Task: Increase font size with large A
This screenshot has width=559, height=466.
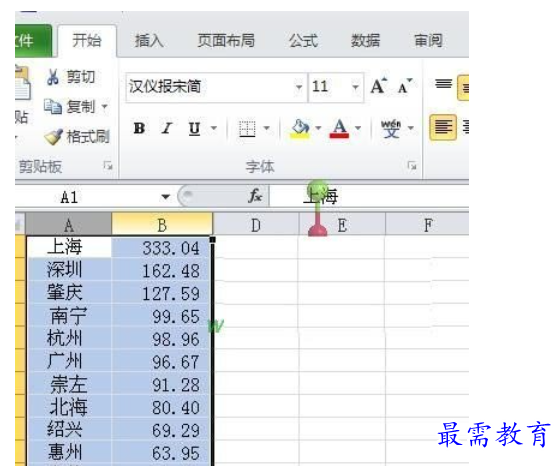Action: [379, 86]
